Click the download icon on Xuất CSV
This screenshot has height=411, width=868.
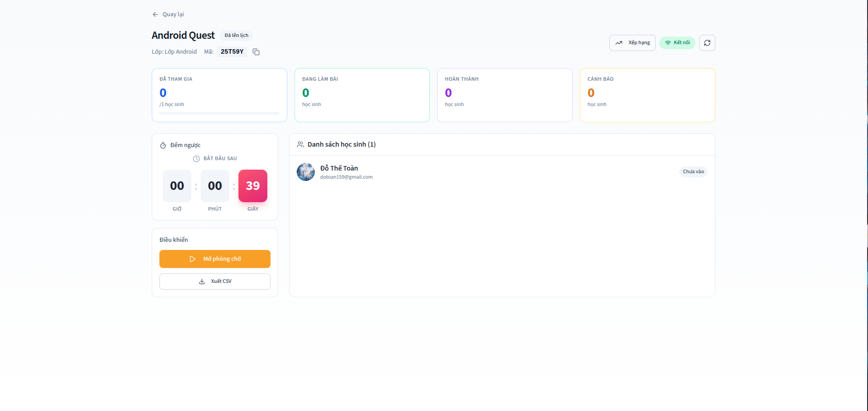tap(202, 281)
